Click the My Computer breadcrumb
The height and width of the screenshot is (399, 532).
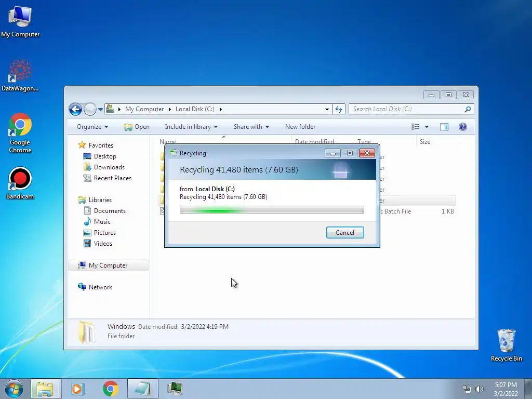[144, 109]
